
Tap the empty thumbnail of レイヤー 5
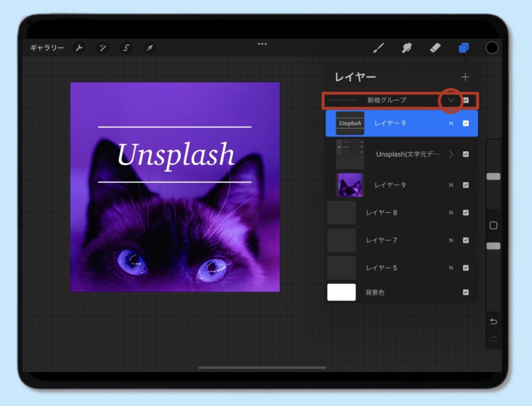coord(341,268)
